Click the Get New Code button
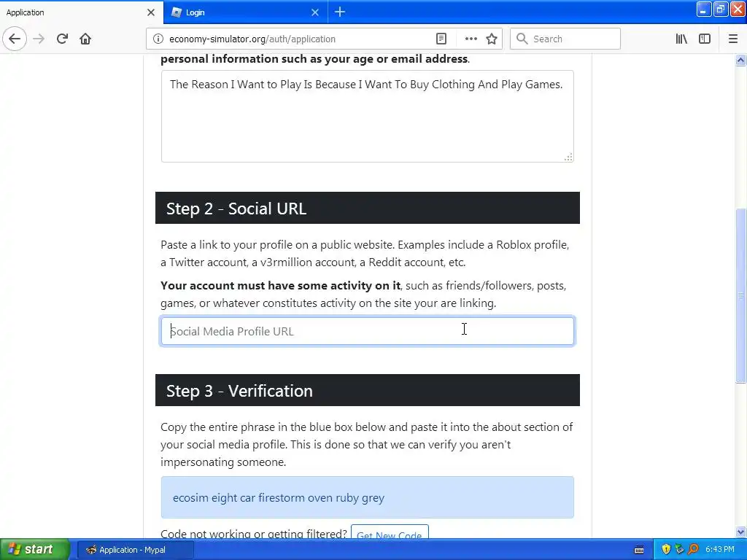This screenshot has height=560, width=747. pyautogui.click(x=390, y=532)
